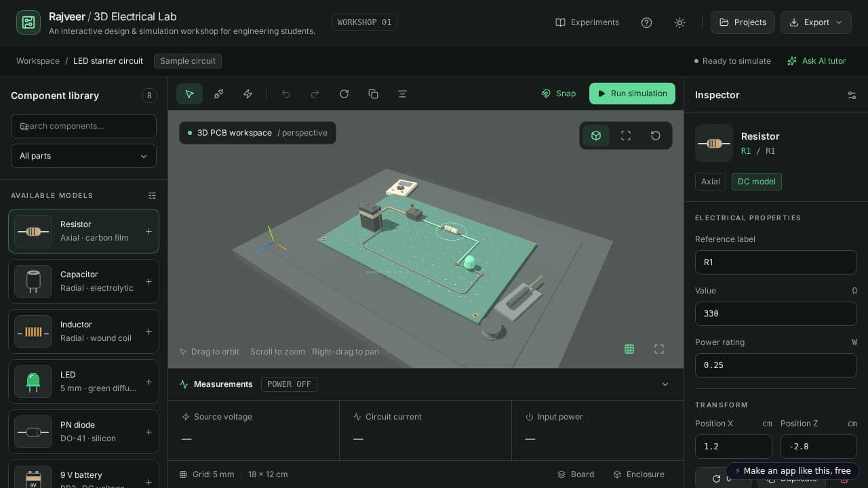Click the duplicate icon in the toolbar
The image size is (868, 488).
coord(373,94)
